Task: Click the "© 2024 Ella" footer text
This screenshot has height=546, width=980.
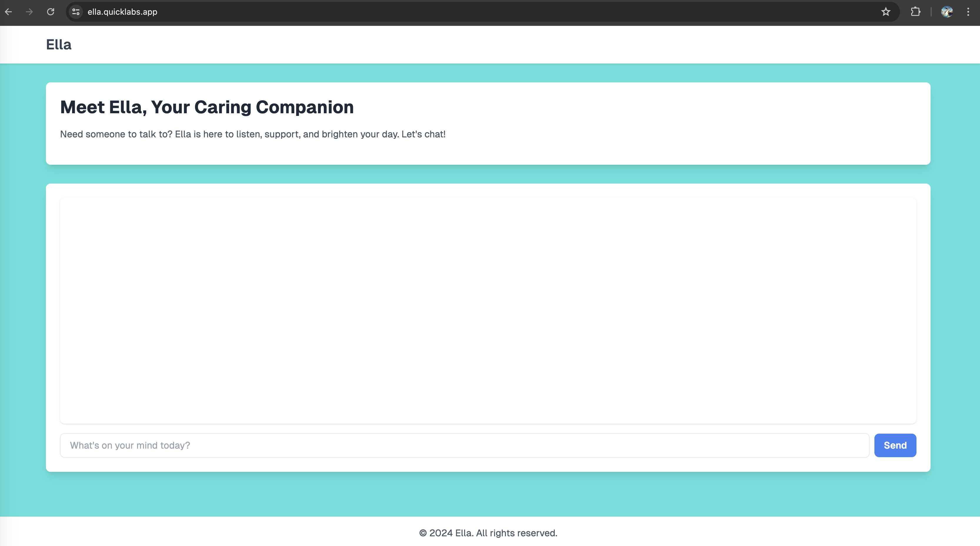Action: [x=488, y=533]
